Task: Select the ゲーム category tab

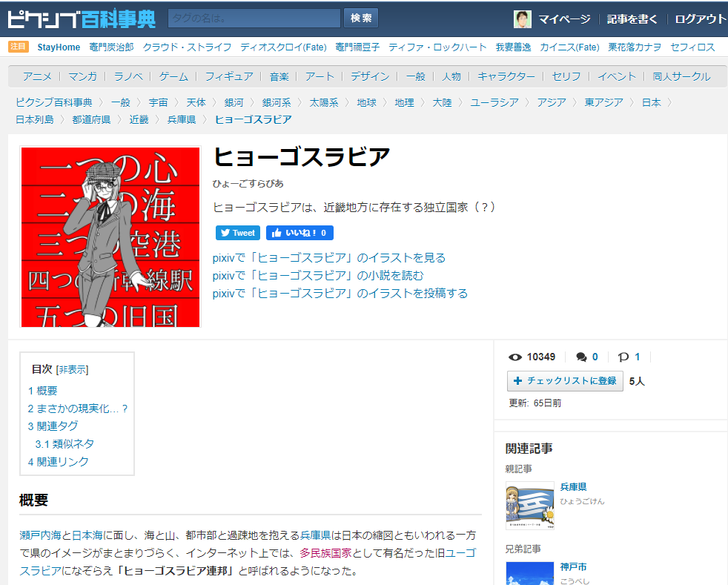Action: pyautogui.click(x=171, y=76)
